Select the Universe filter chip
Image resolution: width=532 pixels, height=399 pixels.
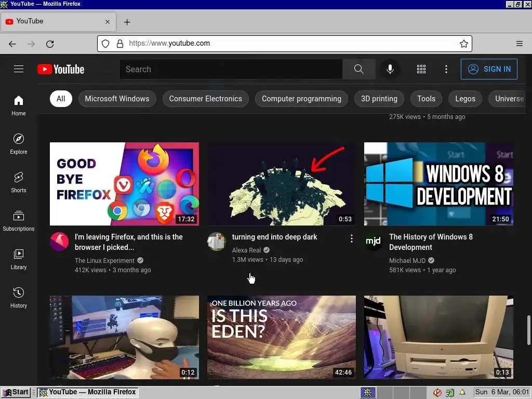508,99
